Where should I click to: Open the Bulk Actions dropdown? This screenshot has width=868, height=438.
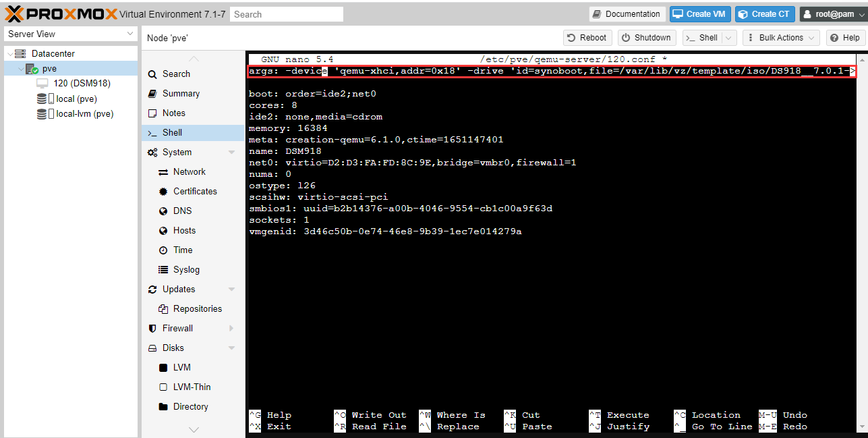[782, 38]
